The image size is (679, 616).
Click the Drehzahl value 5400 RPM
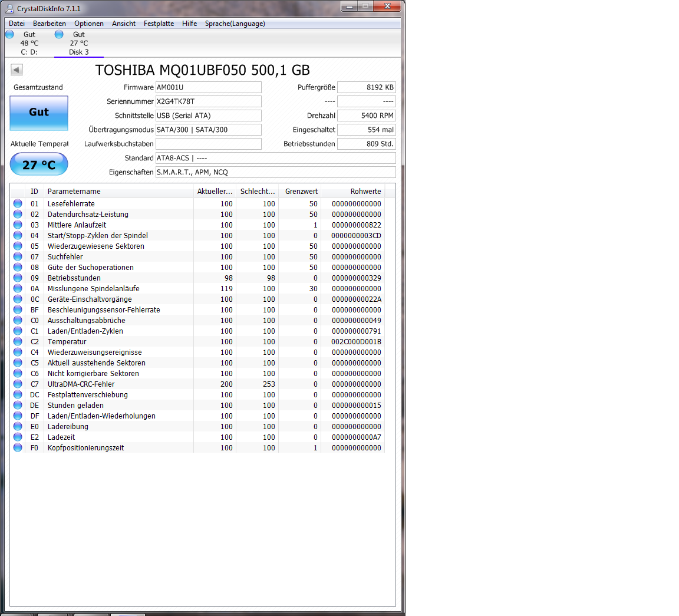(367, 116)
